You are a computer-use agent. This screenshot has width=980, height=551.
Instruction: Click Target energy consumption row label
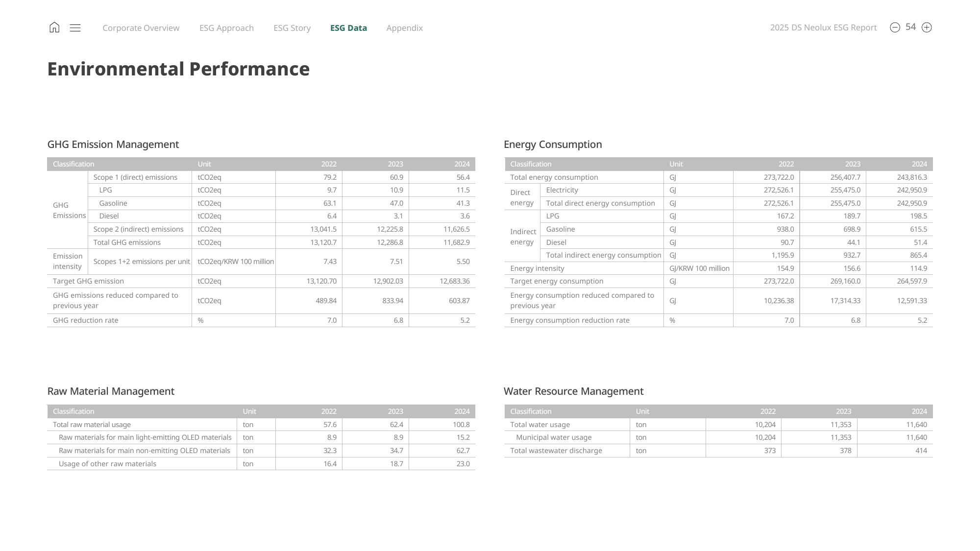[557, 281]
